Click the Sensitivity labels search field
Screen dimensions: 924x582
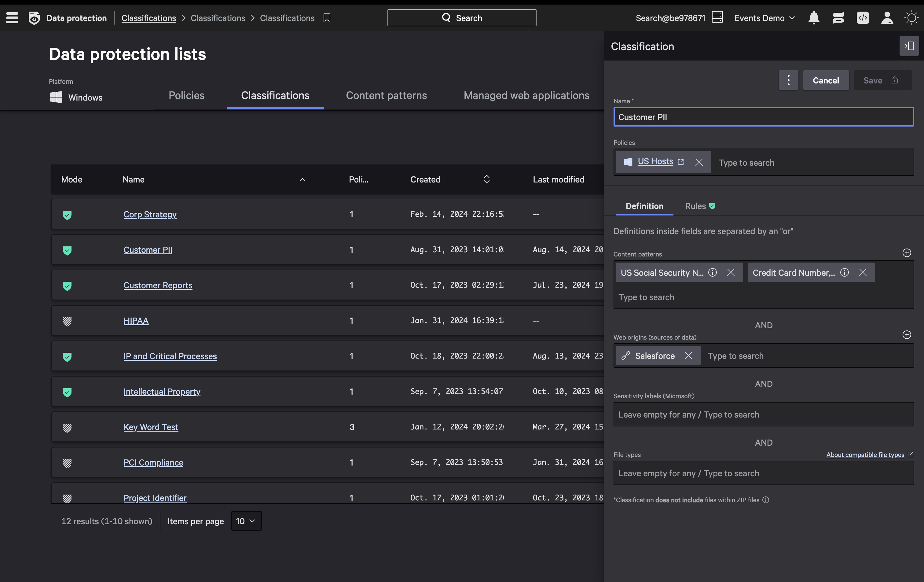763,414
